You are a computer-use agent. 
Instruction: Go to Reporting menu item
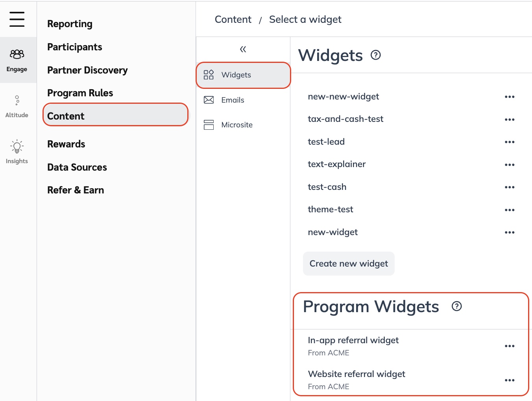tap(70, 24)
